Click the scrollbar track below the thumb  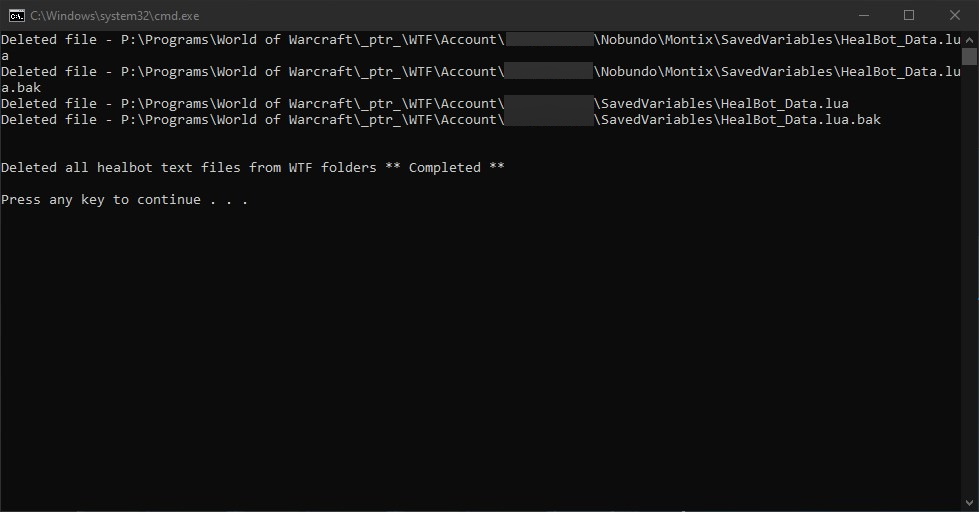[969, 300]
